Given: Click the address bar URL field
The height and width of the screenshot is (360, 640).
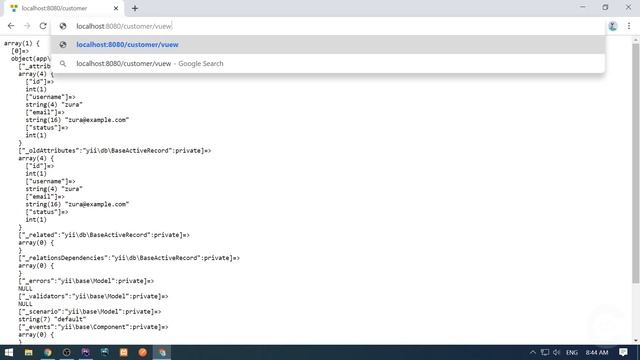Looking at the screenshot, I should pos(327,26).
